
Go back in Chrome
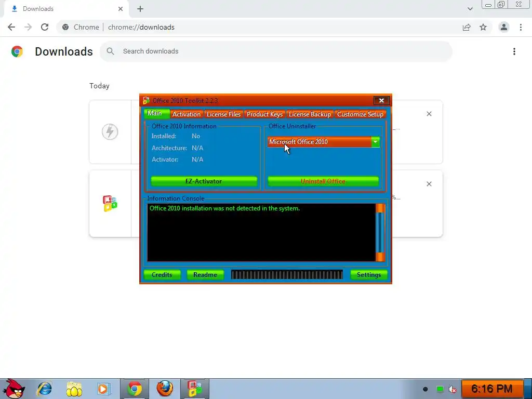pos(11,27)
